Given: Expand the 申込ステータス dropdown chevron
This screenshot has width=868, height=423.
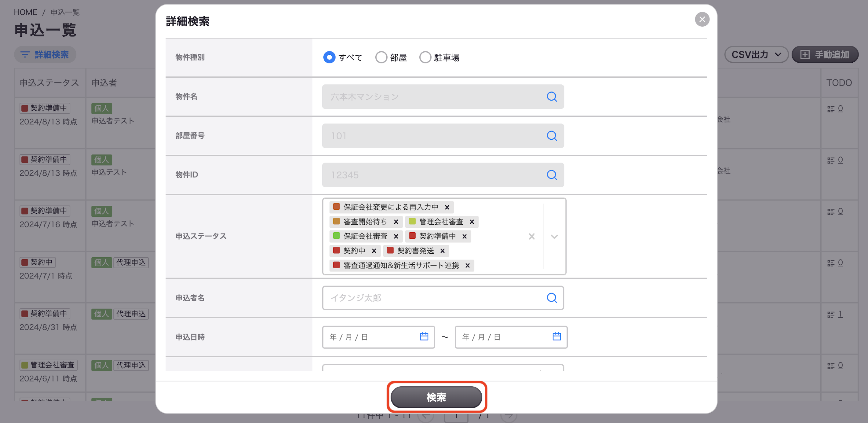Looking at the screenshot, I should point(554,237).
